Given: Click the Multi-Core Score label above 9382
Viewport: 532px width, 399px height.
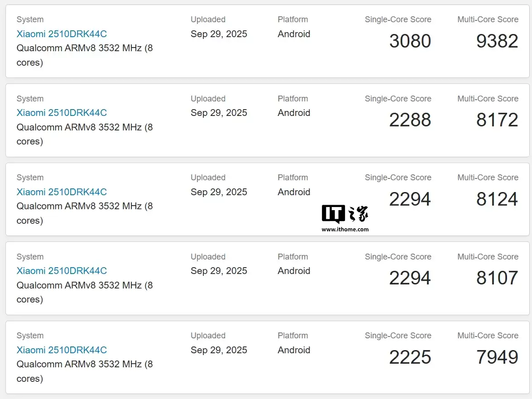Looking at the screenshot, I should [488, 19].
